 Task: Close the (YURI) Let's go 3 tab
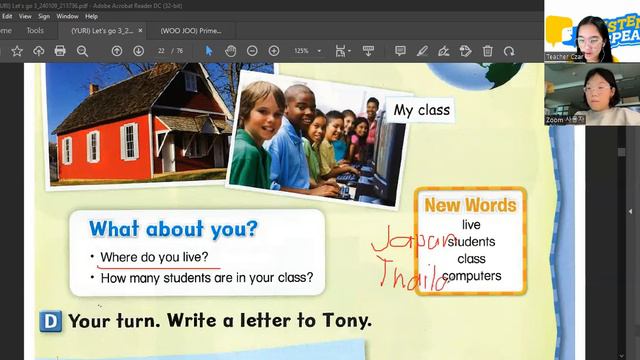tap(140, 31)
